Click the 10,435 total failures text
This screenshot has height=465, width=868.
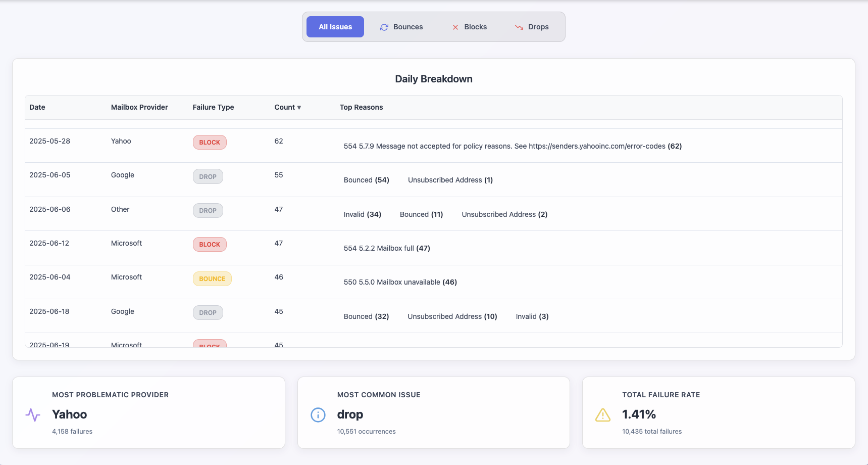tap(652, 432)
